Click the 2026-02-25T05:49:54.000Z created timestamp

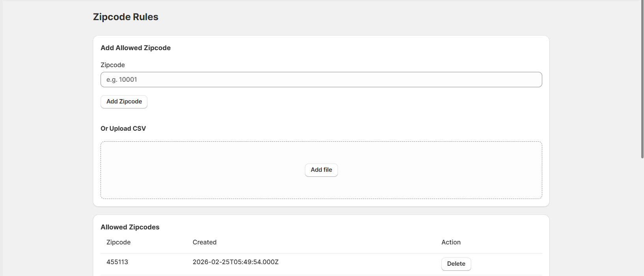click(x=235, y=262)
